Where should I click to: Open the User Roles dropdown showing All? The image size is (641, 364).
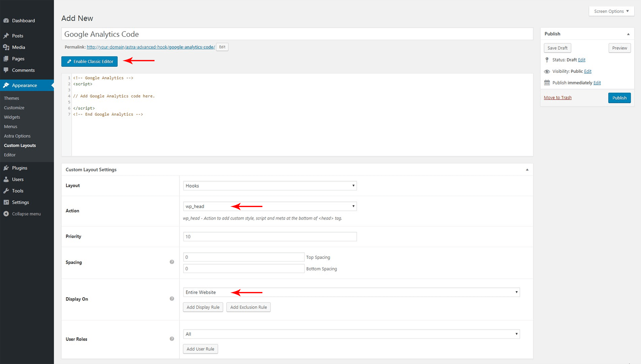pos(351,334)
